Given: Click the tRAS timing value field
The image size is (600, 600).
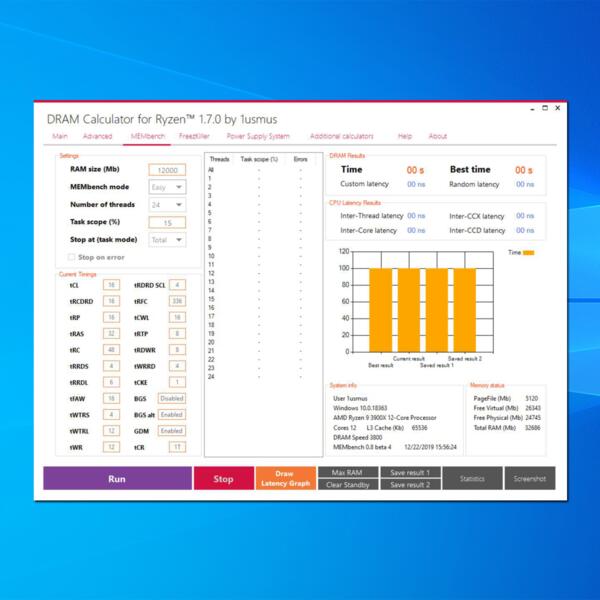Looking at the screenshot, I should (111, 333).
